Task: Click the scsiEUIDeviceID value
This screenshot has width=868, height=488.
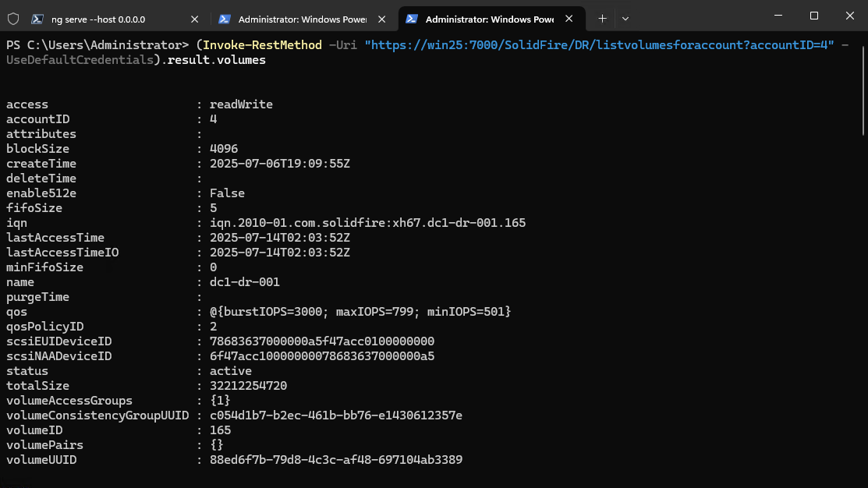Action: pyautogui.click(x=322, y=341)
